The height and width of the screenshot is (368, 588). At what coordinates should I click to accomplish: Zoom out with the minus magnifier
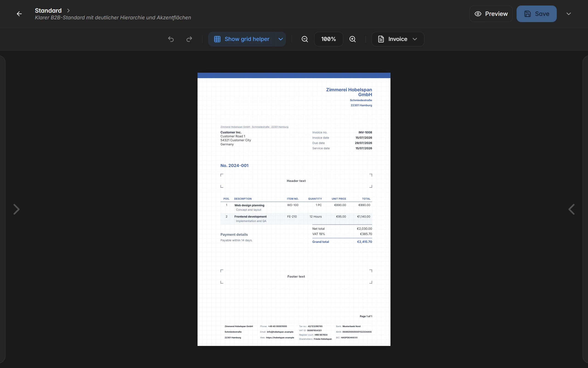tap(305, 39)
